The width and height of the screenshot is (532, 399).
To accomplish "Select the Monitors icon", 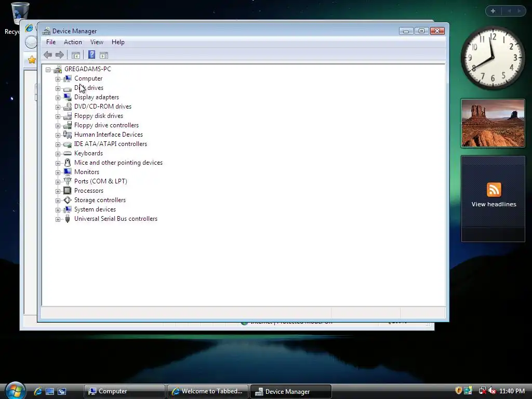I will 68,172.
